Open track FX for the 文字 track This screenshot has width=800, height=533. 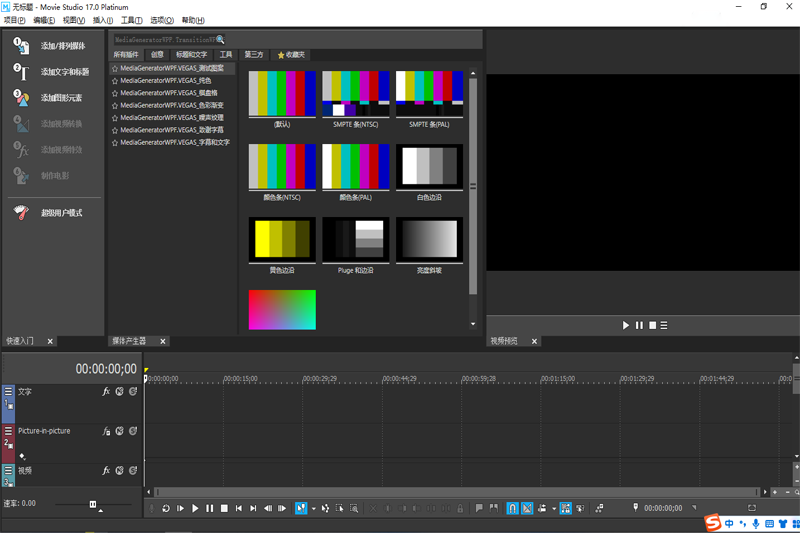(x=106, y=392)
